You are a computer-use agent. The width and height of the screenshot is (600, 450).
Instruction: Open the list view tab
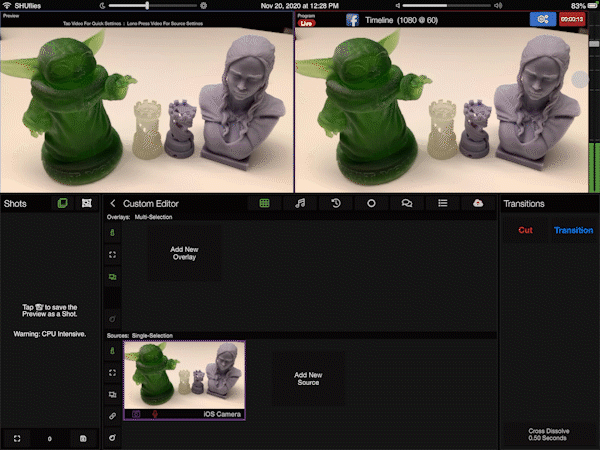click(x=442, y=203)
